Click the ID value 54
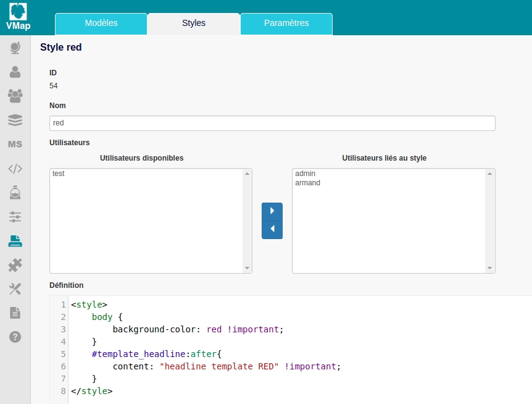This screenshot has height=404, width=532. coord(54,85)
